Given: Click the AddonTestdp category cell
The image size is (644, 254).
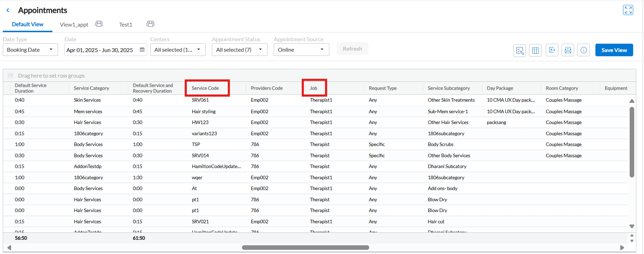Looking at the screenshot, I should 88,166.
